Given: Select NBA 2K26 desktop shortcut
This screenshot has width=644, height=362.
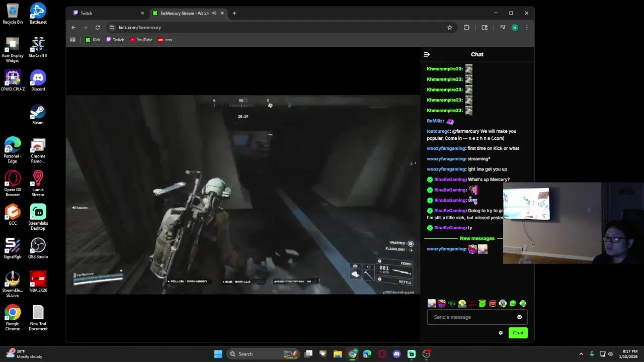Looking at the screenshot, I should [x=38, y=282].
